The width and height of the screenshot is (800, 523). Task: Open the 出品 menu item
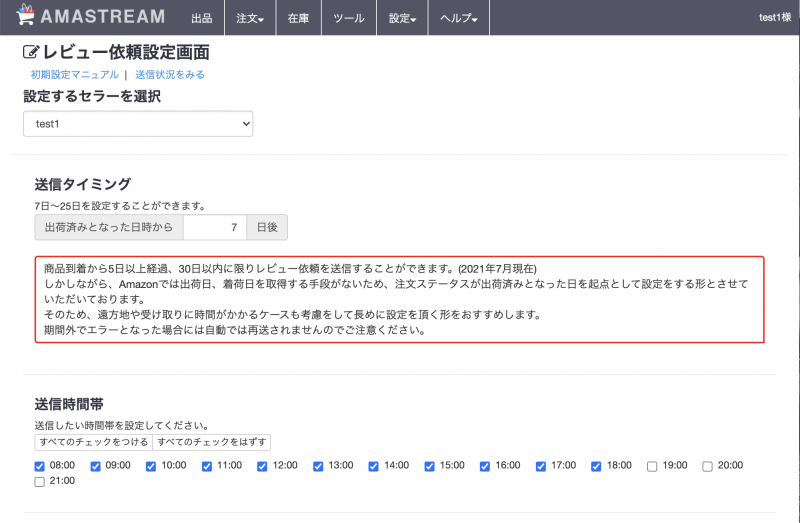click(x=202, y=18)
